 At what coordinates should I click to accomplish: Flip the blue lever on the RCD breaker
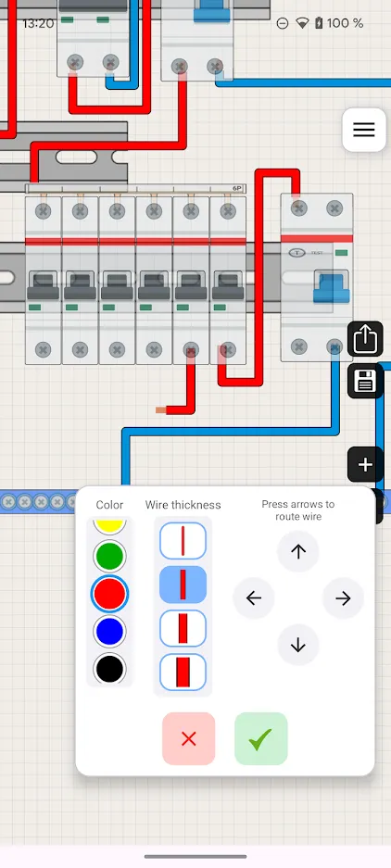tap(331, 287)
